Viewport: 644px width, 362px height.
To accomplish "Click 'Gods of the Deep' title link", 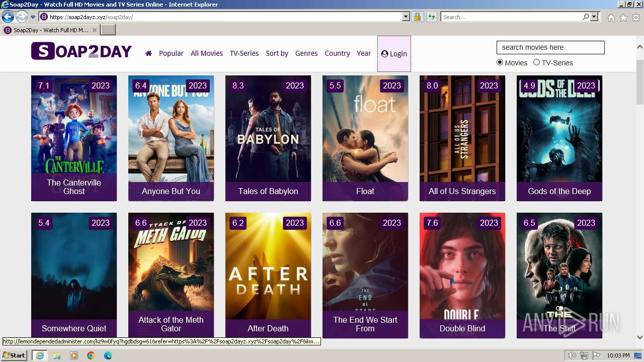I will pyautogui.click(x=559, y=191).
